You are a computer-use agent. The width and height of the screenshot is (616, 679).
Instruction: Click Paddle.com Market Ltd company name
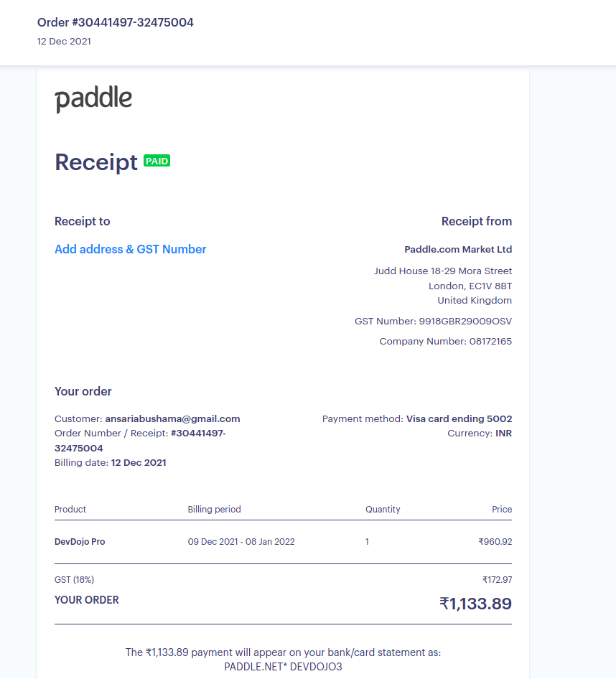tap(458, 250)
